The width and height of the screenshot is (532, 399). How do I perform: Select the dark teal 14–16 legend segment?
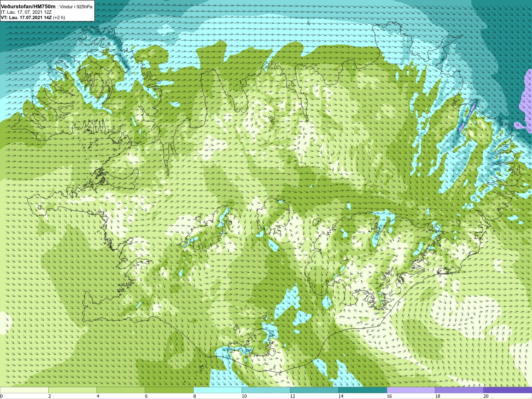[362, 390]
